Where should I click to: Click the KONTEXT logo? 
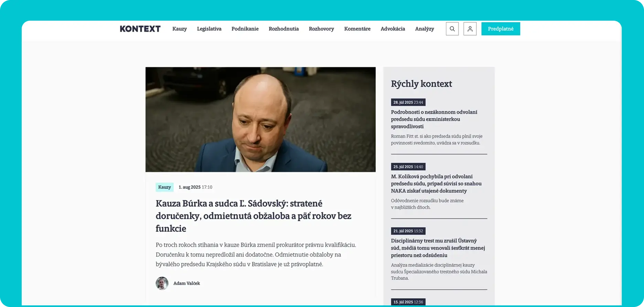pyautogui.click(x=140, y=29)
